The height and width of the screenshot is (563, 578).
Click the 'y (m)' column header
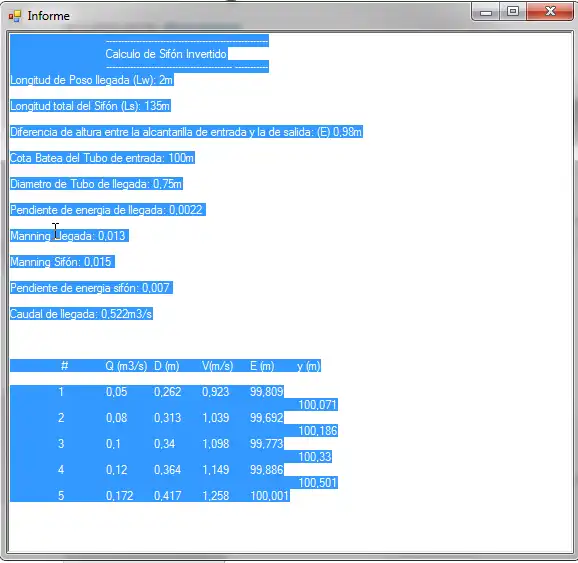point(309,366)
